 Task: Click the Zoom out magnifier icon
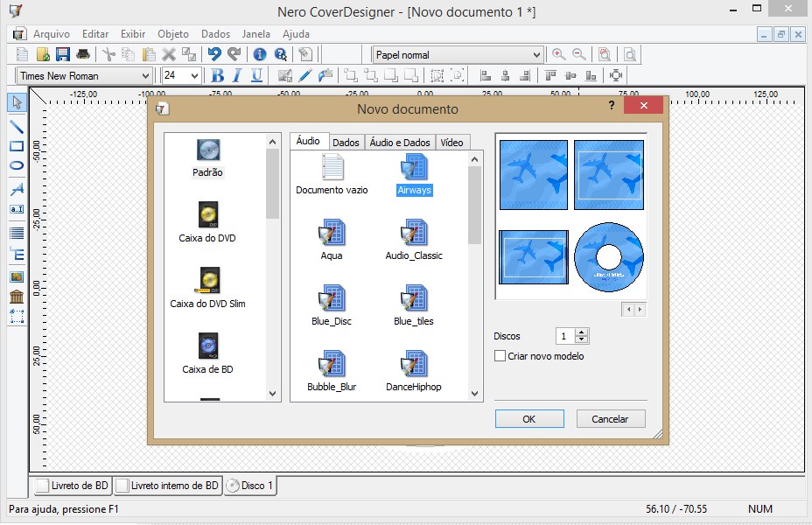coord(578,54)
